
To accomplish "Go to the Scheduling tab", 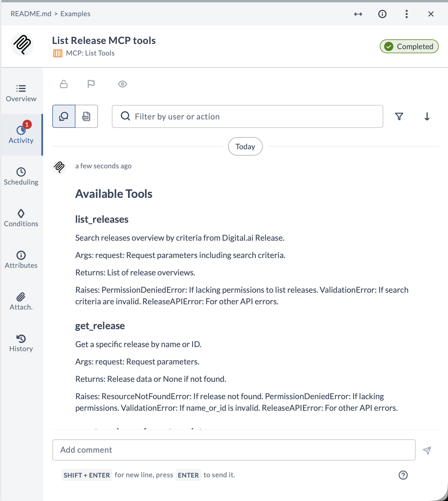I will [x=21, y=176].
